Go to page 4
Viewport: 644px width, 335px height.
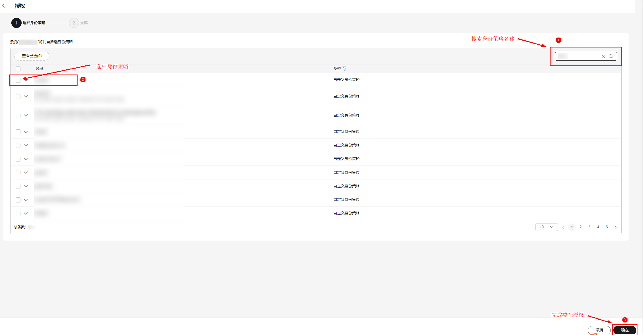[598, 227]
